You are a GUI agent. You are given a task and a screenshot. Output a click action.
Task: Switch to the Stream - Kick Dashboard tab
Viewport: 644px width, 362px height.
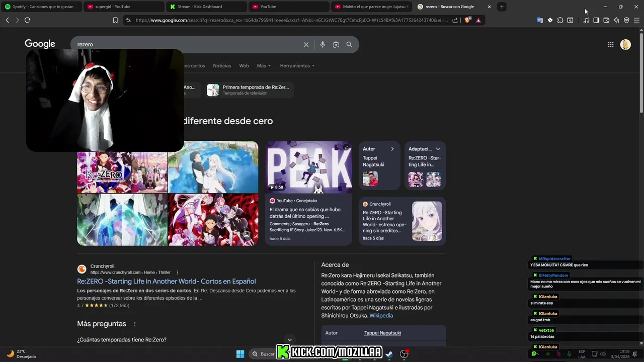click(206, 7)
